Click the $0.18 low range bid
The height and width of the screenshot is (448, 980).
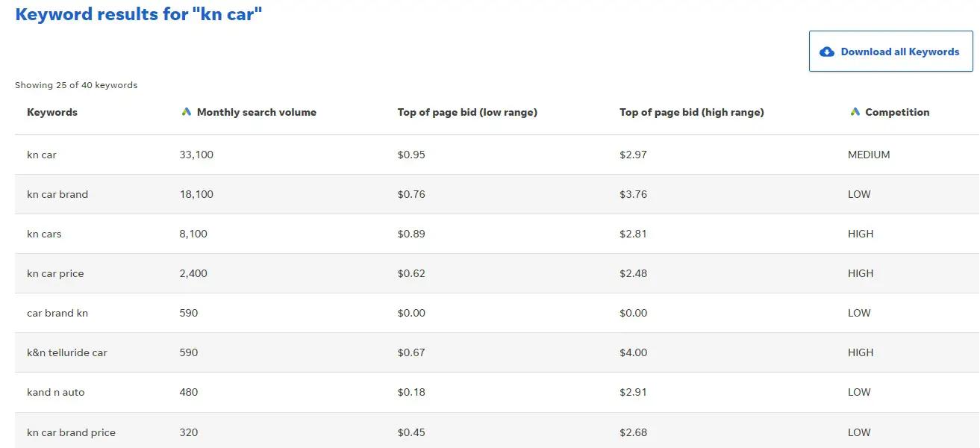[x=411, y=392]
